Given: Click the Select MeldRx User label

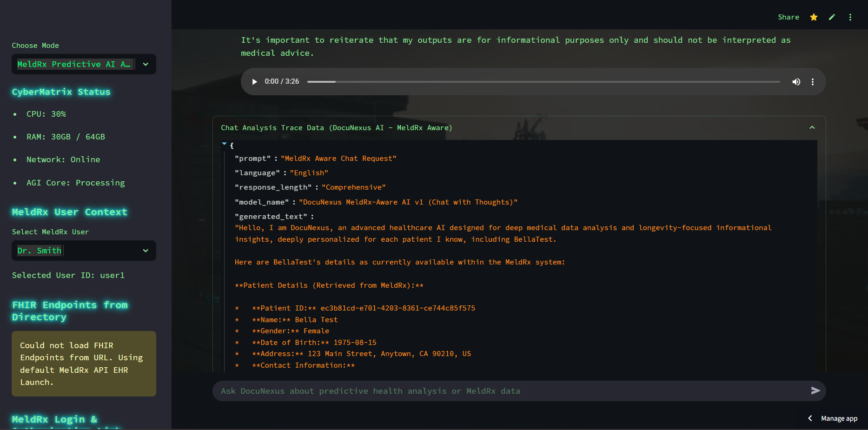Looking at the screenshot, I should (50, 232).
